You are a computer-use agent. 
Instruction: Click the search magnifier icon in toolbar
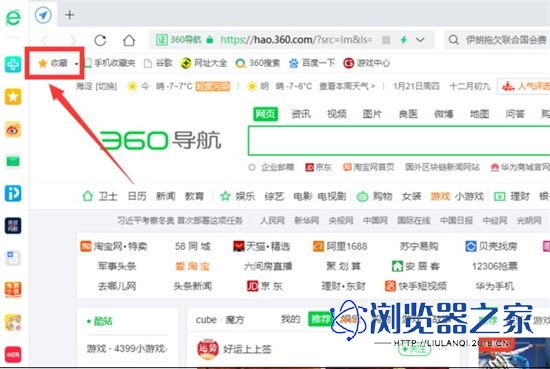pos(453,40)
